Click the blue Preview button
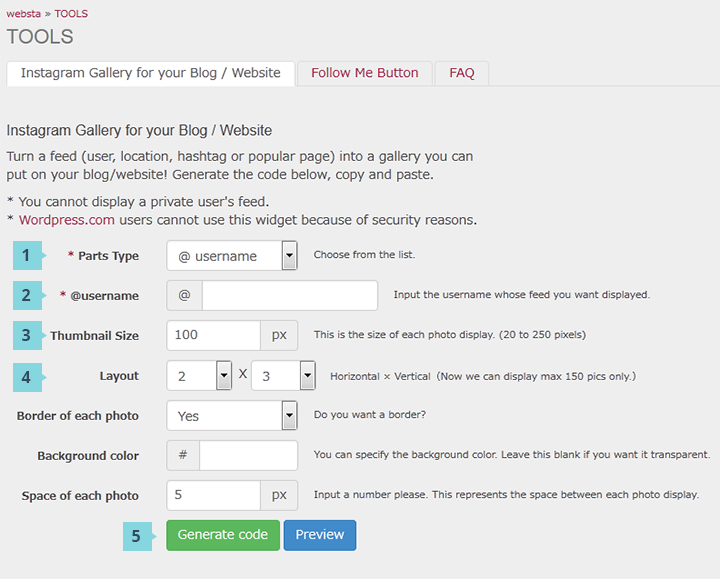Screen dimensions: 720x579 point(320,535)
